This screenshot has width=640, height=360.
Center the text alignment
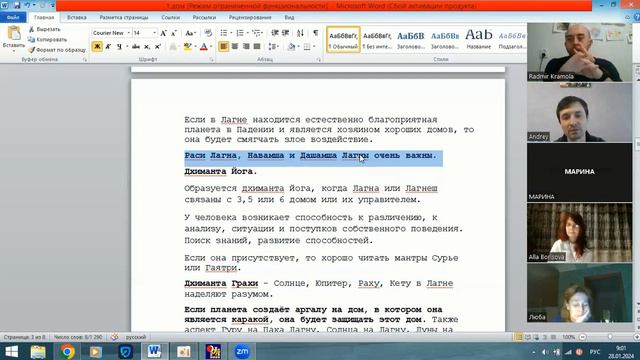pyautogui.click(x=235, y=47)
